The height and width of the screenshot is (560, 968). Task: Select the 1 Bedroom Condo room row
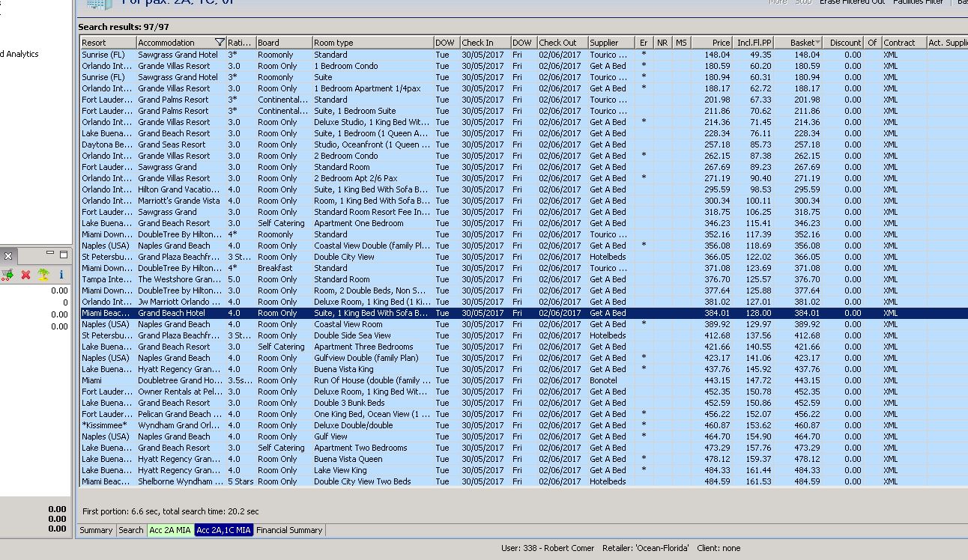tap(524, 66)
